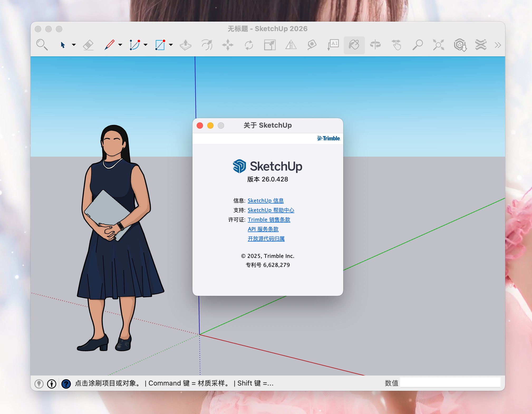Open the Rectangle shapes dropdown arrow
The width and height of the screenshot is (532, 414).
click(x=171, y=45)
